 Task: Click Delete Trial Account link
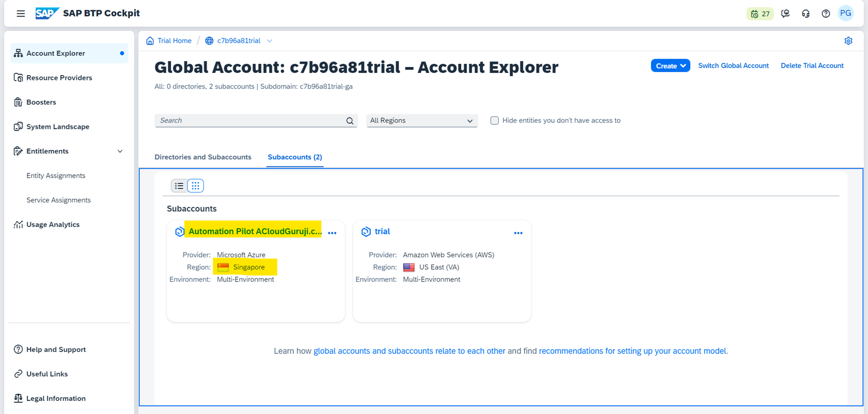[812, 66]
